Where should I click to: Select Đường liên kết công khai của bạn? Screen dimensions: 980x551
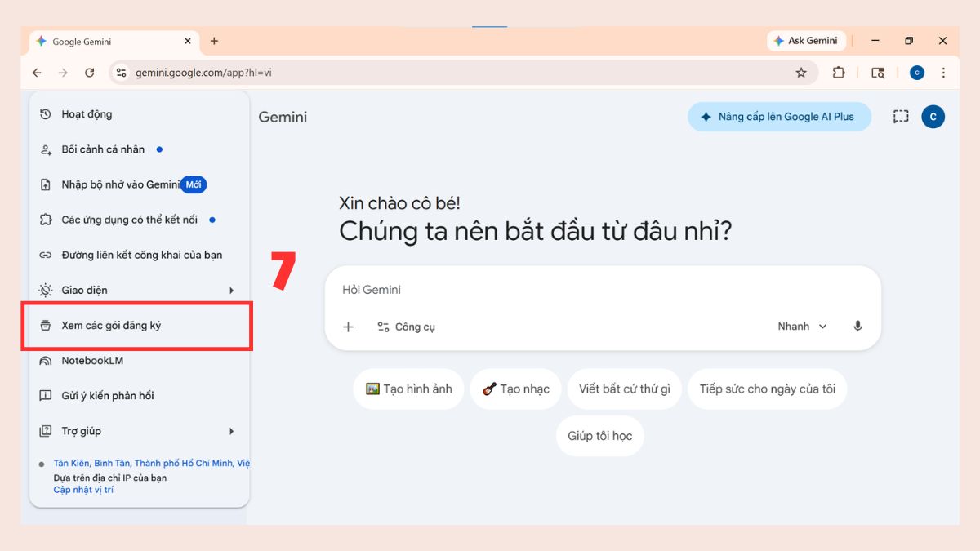point(139,255)
